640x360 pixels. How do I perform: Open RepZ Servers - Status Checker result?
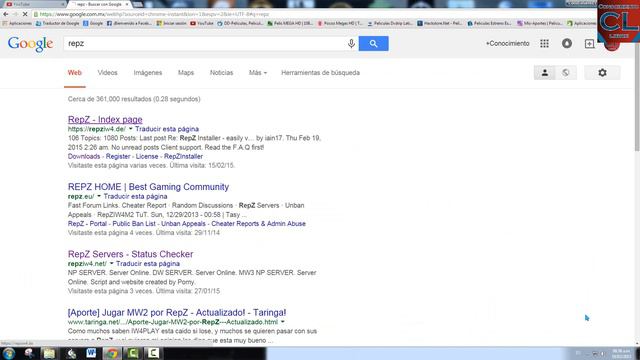pos(130,254)
